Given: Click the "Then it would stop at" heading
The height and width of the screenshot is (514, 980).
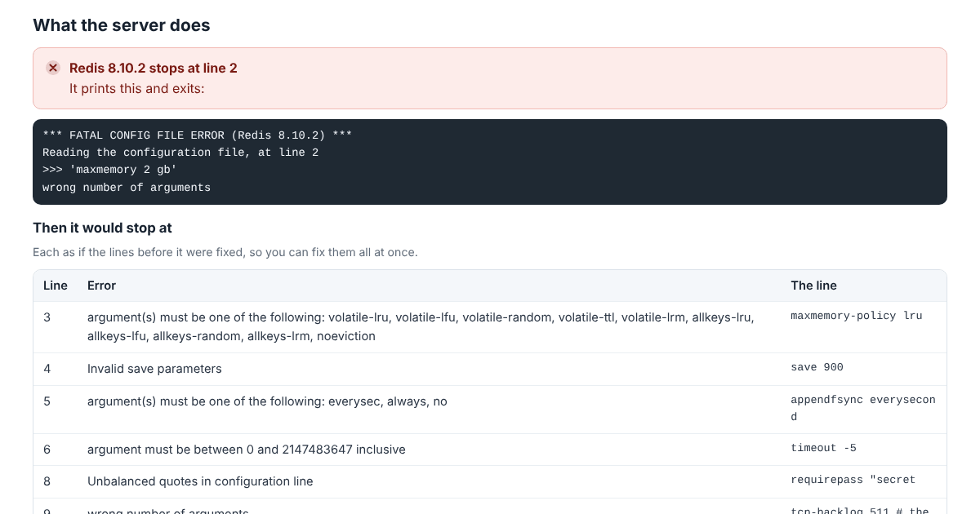Looking at the screenshot, I should pos(102,228).
